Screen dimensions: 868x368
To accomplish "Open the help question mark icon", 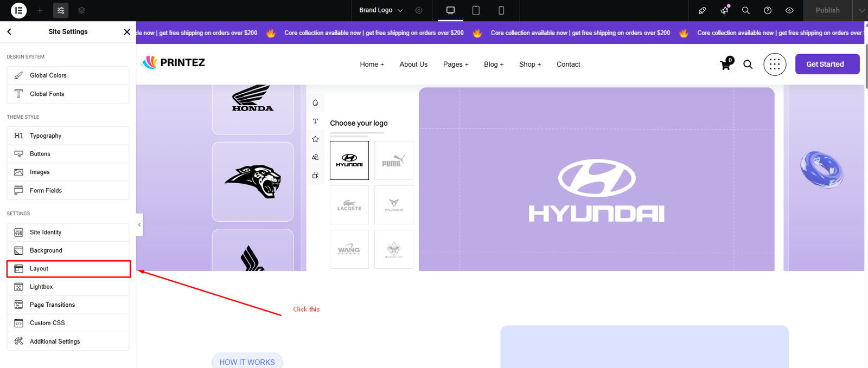I will point(768,10).
